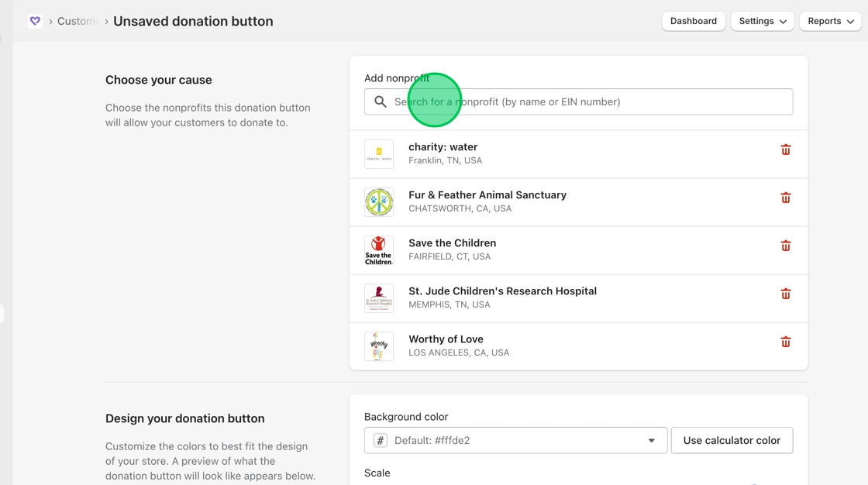Click the St. Jude logo thumbnail
The image size is (868, 485).
379,298
